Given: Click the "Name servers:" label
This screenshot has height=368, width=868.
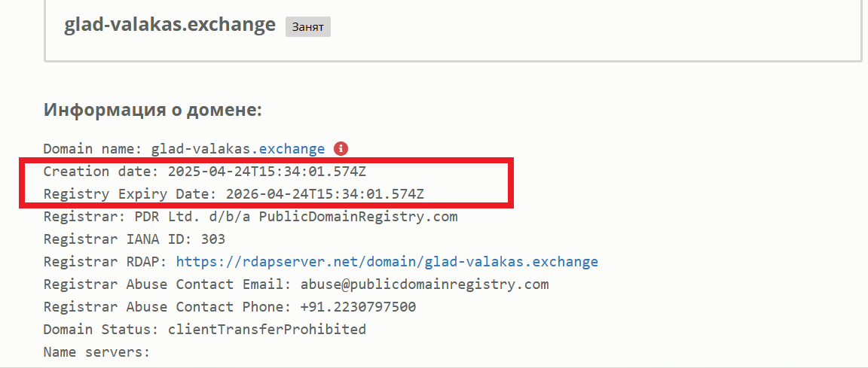Looking at the screenshot, I should click(96, 352).
